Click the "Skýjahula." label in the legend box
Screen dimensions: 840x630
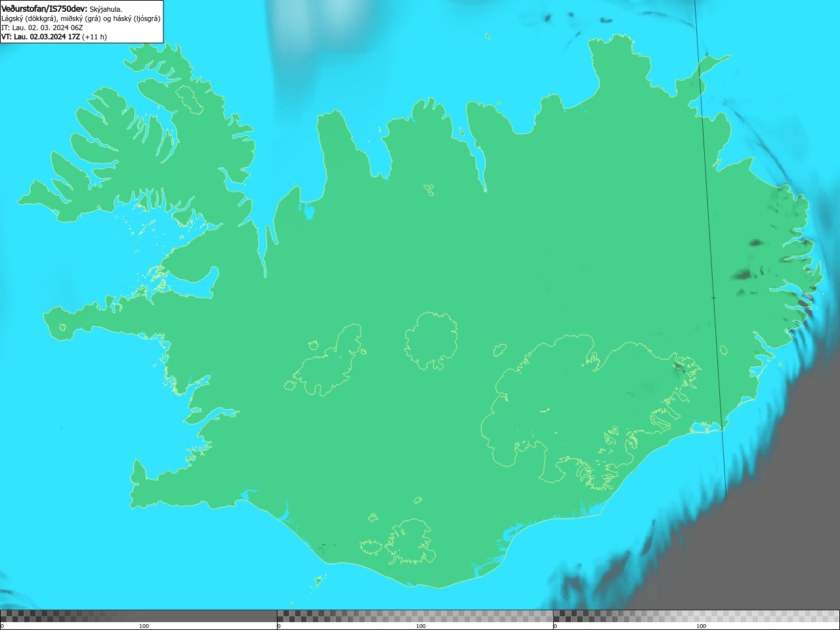pyautogui.click(x=106, y=9)
